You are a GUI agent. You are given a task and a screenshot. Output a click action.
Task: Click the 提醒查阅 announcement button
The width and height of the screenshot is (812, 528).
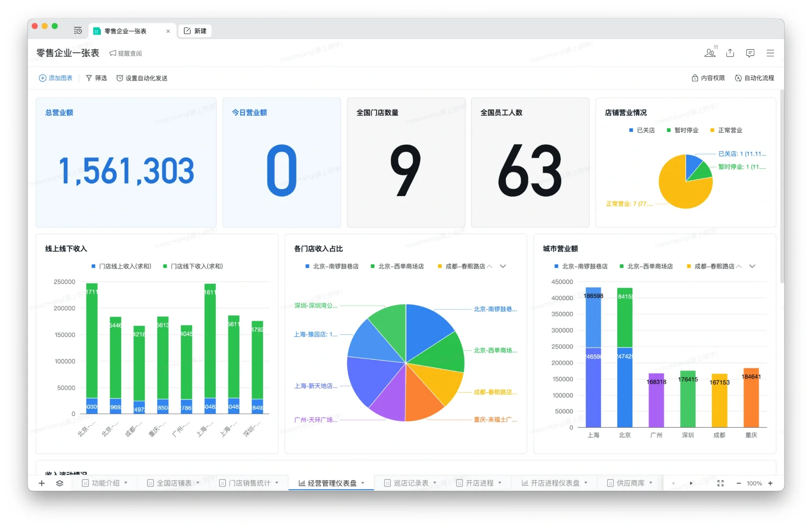[x=126, y=53]
